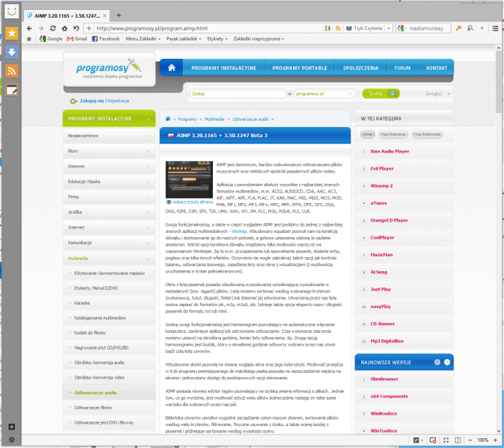Open the Gmail bookmark
Screen dimensions: 504x448
77,39
